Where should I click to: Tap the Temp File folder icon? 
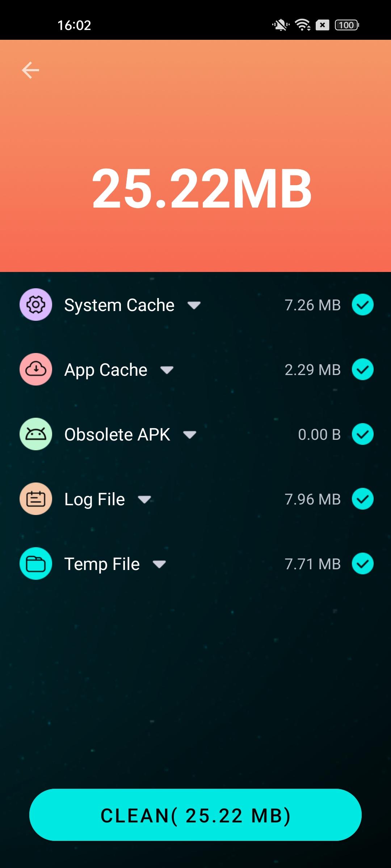click(35, 563)
